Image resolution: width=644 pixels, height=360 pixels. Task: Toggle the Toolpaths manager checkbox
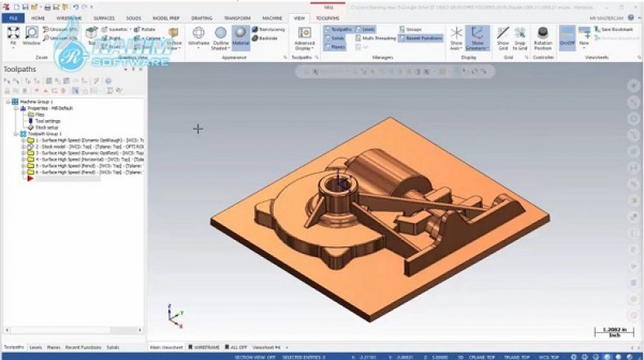coord(338,29)
